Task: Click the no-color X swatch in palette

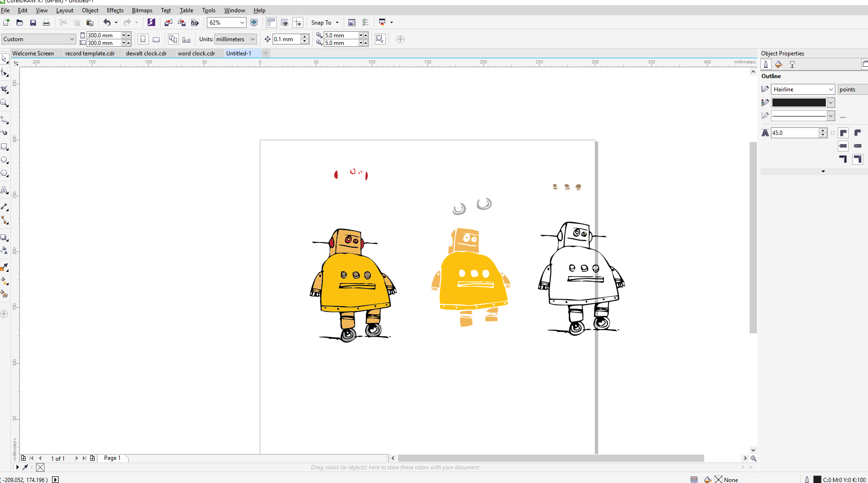Action: pyautogui.click(x=40, y=467)
